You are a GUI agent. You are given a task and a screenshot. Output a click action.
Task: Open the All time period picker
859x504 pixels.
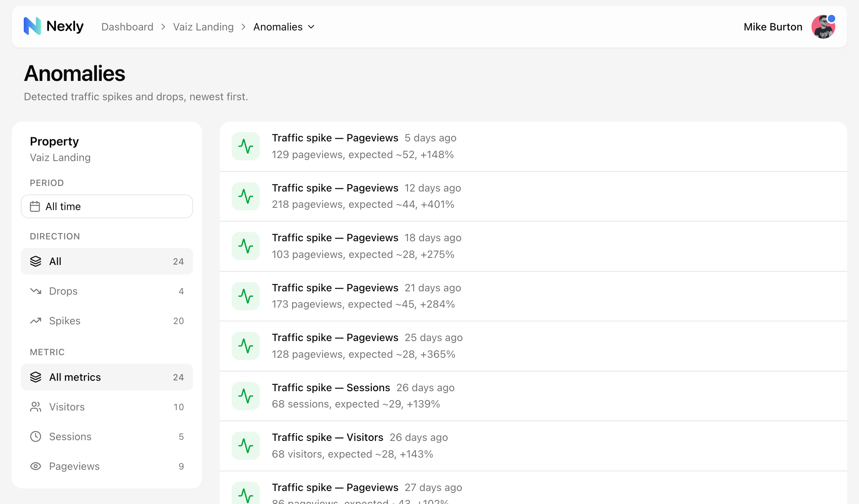coord(107,206)
